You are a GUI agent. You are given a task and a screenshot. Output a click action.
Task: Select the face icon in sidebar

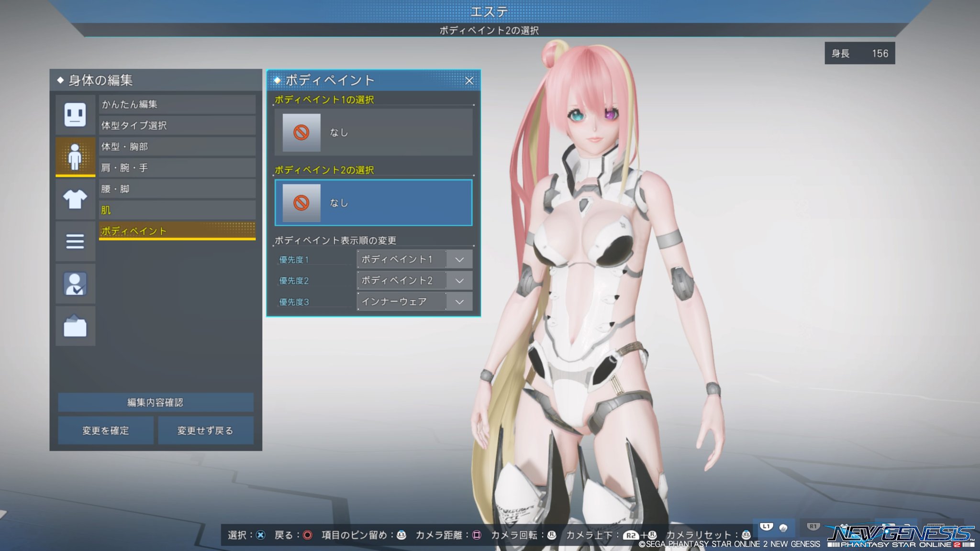pyautogui.click(x=75, y=115)
